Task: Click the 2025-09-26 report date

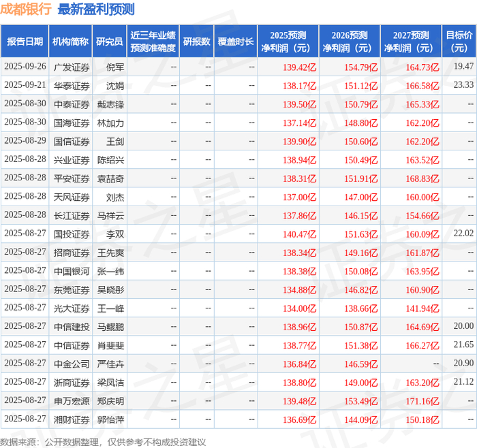Action: [25, 66]
